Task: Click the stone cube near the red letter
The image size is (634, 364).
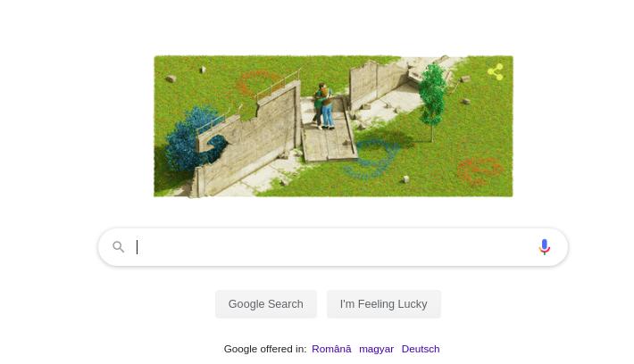Action: [405, 179]
